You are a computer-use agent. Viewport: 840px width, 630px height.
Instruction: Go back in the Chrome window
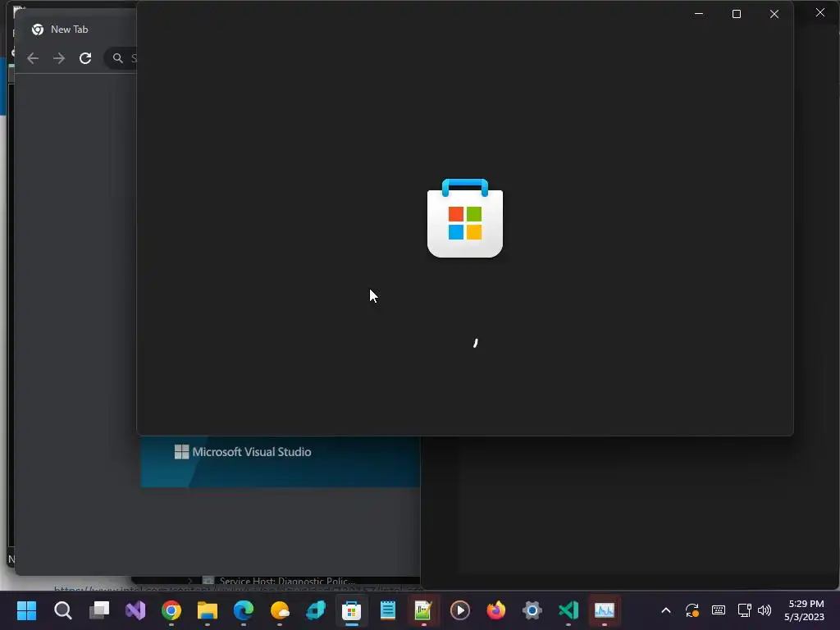tap(33, 58)
